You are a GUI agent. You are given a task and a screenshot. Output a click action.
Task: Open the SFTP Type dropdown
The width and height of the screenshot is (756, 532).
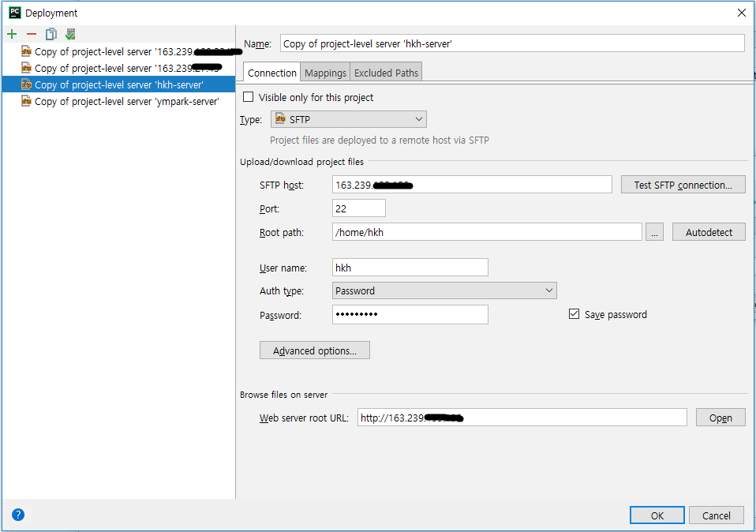[349, 119]
